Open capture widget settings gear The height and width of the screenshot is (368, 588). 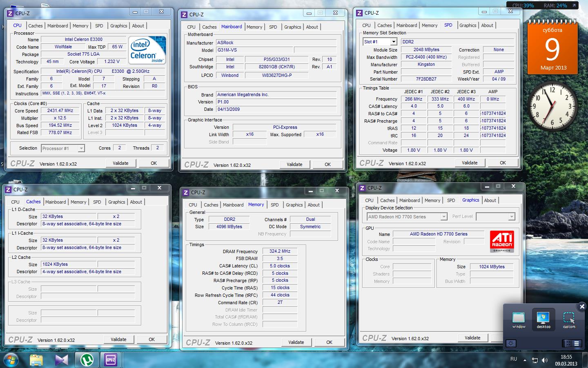pos(511,343)
